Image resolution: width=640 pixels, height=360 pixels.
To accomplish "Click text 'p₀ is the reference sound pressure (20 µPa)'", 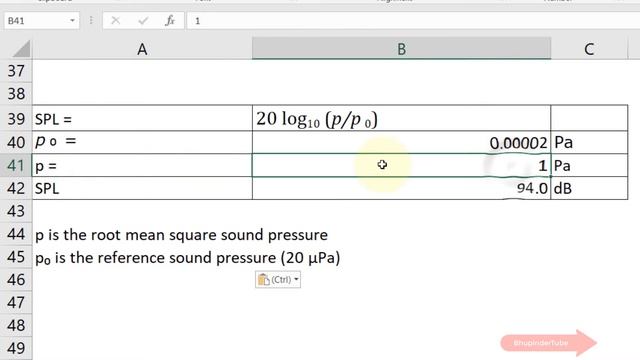I will pyautogui.click(x=188, y=258).
